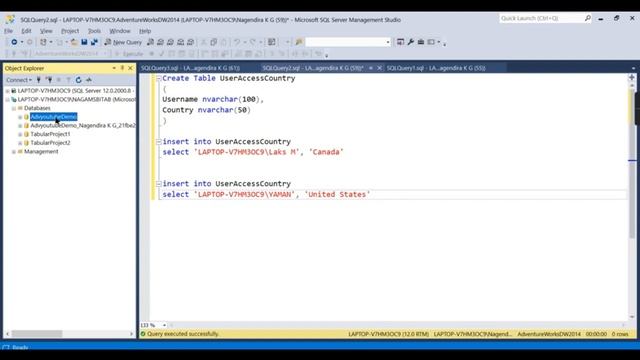
Task: Click the AdventureWorksDW2014 status bar entry
Action: tap(549, 334)
